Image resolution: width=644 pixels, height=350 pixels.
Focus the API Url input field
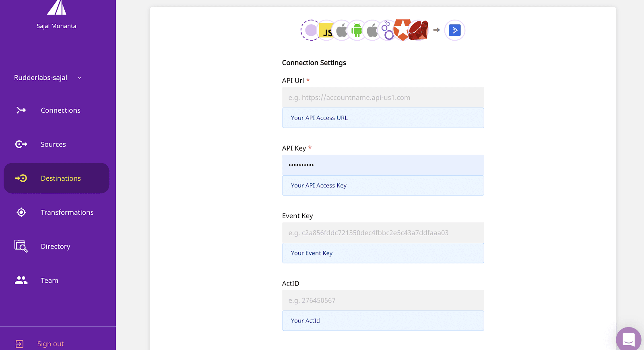point(383,97)
